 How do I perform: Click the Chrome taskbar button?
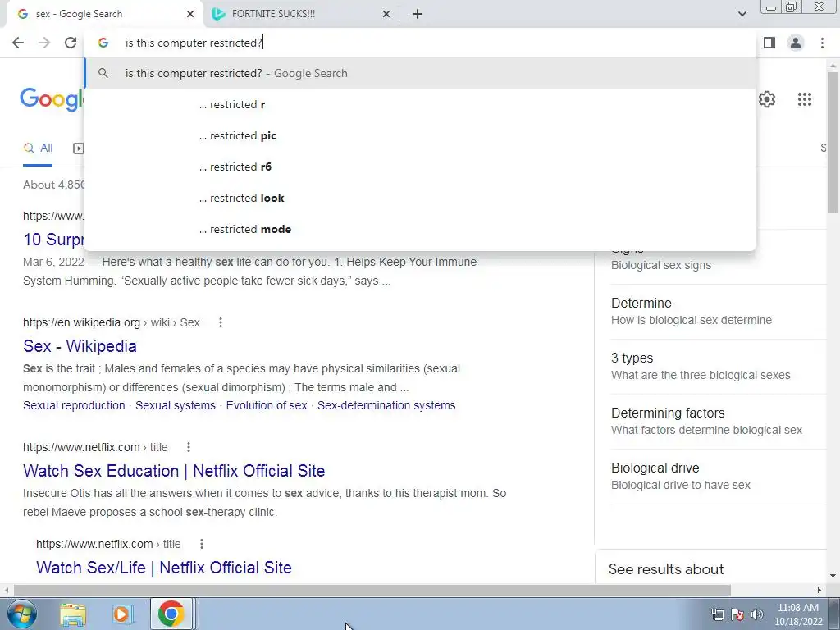coord(171,614)
